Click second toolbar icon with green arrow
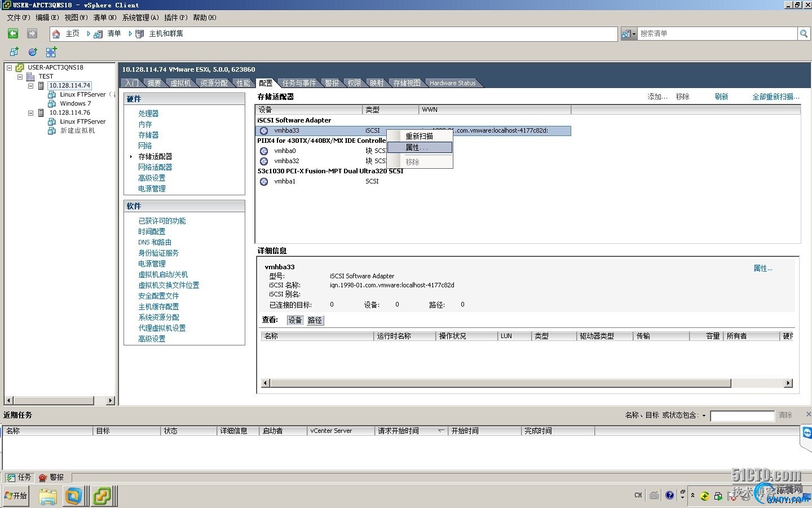The image size is (812, 508). coord(33,52)
